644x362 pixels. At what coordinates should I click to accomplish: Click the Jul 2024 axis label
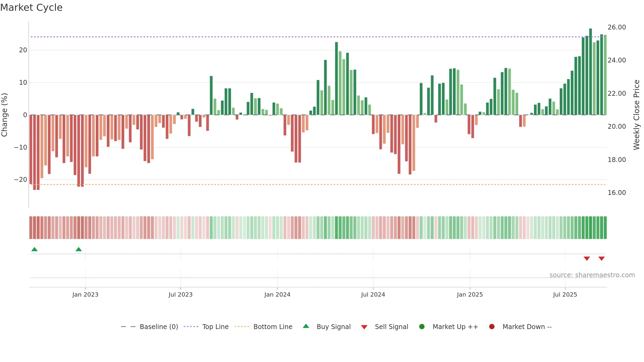pyautogui.click(x=373, y=295)
